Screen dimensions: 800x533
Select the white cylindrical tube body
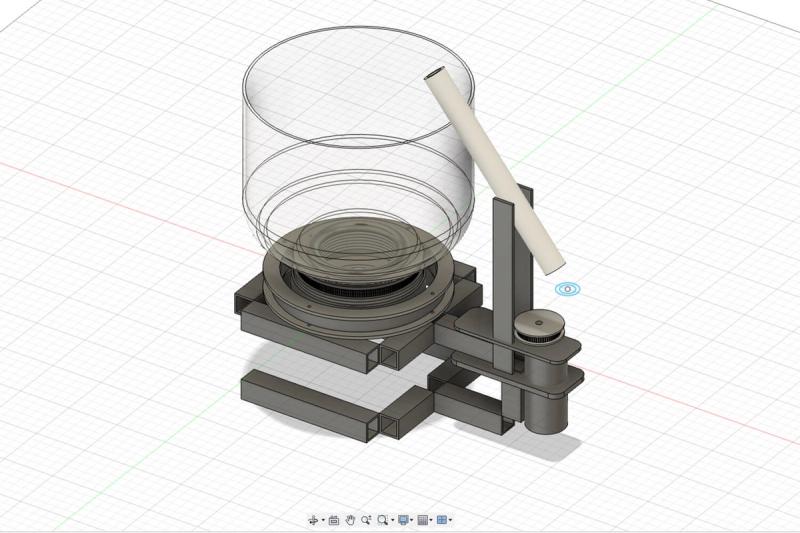[493, 168]
